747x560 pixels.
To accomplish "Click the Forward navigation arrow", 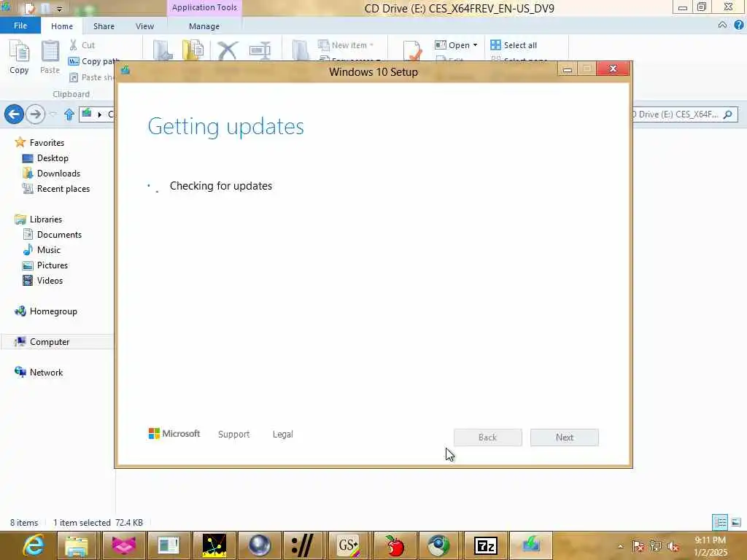I will 35,114.
